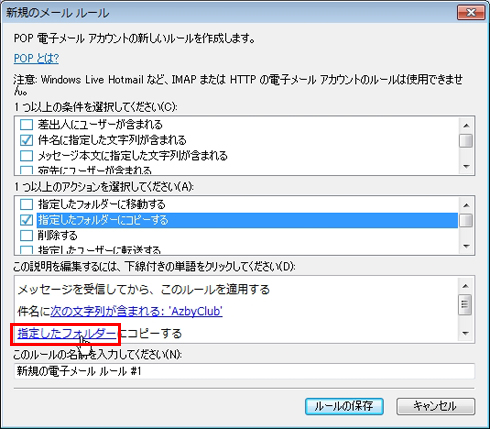Close the 新規のメール ルール dialog
This screenshot has height=429, width=490.
[471, 13]
